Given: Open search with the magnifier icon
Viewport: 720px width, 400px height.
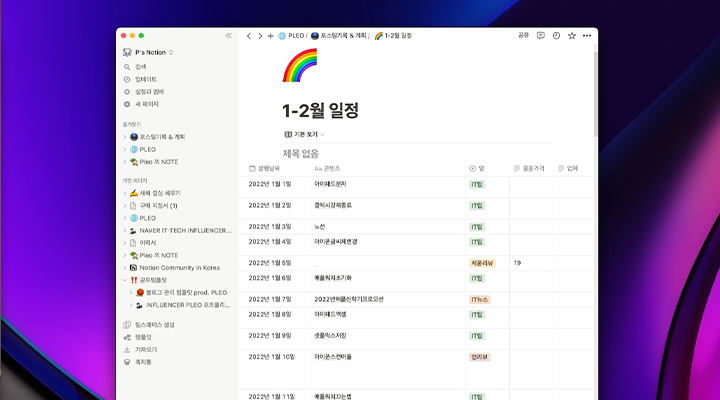Looking at the screenshot, I should [x=127, y=67].
